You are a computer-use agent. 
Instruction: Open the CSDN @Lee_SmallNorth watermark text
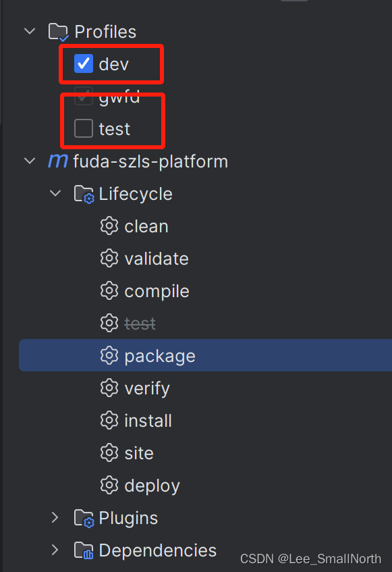pyautogui.click(x=310, y=559)
